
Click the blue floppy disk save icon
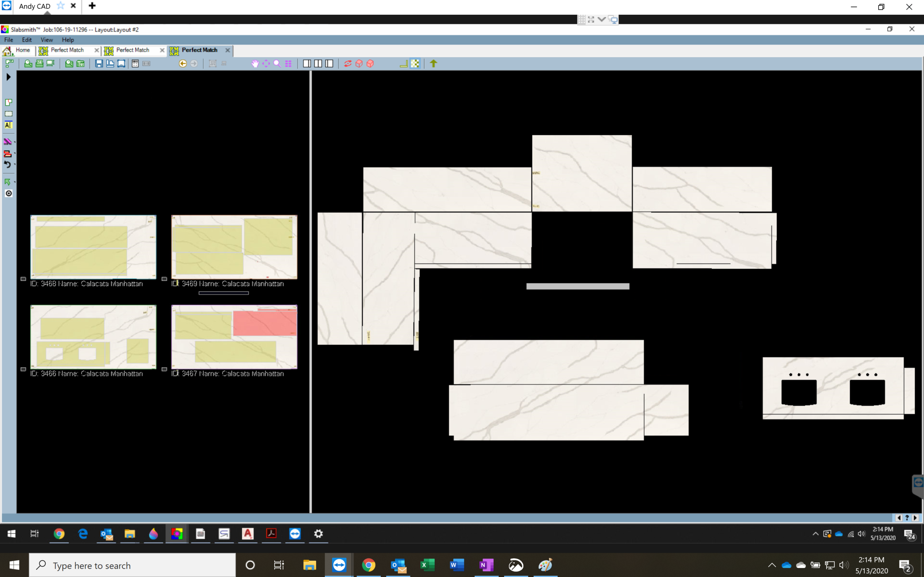pos(99,64)
